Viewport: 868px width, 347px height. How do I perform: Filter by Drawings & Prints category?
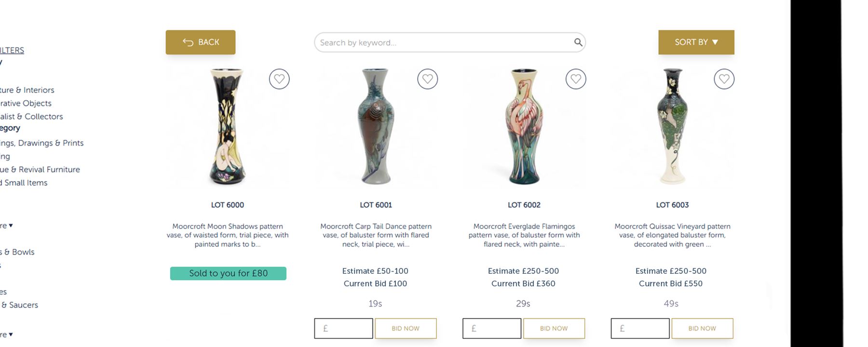coord(42,143)
